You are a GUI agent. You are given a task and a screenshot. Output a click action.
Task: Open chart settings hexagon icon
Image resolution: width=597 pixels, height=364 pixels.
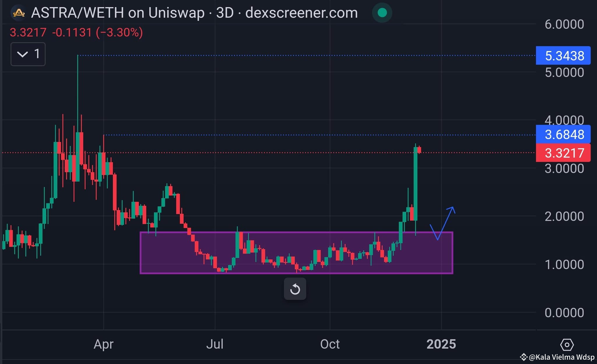(567, 345)
